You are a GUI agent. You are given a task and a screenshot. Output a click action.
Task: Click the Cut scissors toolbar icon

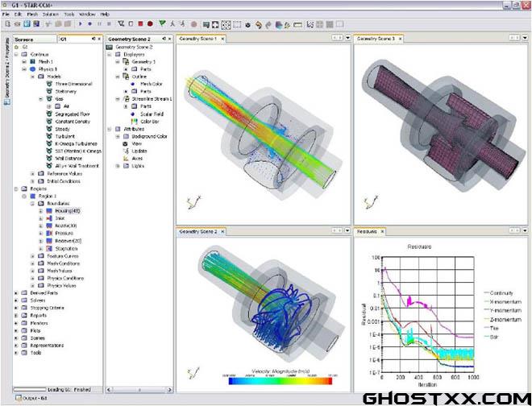tap(48, 24)
